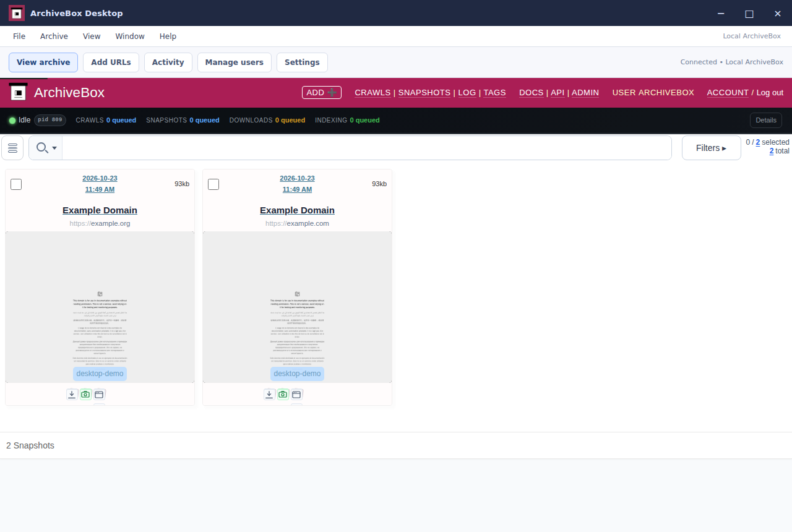Open the Example Domain title for example.com
The width and height of the screenshot is (792, 532).
(x=297, y=210)
